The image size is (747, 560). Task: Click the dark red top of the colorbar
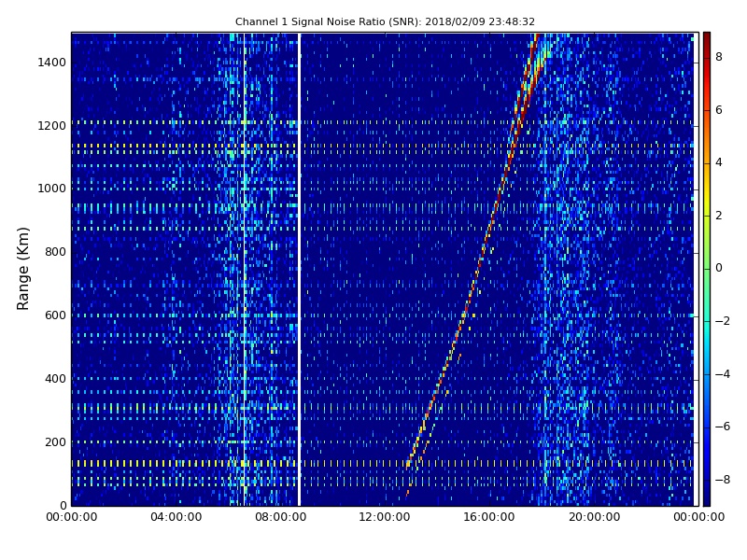click(x=707, y=39)
